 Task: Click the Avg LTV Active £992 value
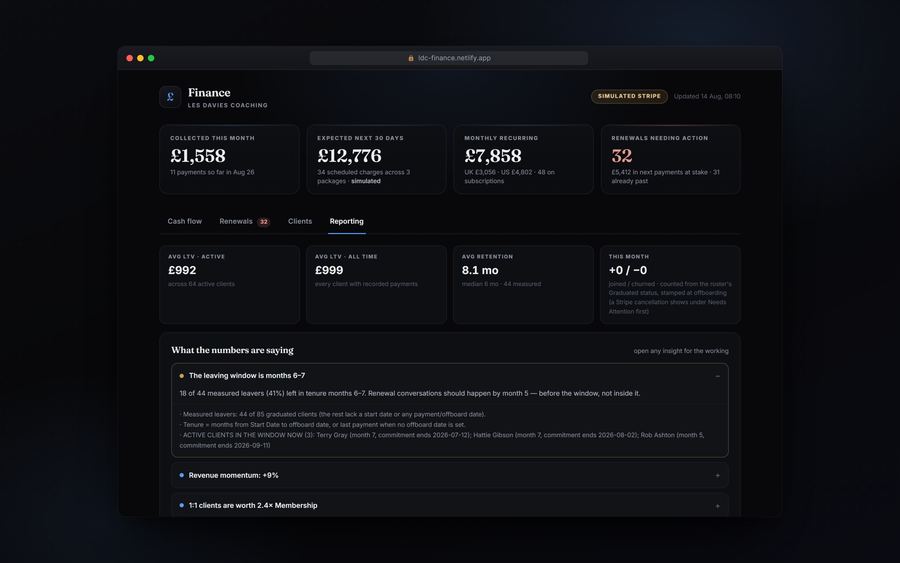(182, 270)
